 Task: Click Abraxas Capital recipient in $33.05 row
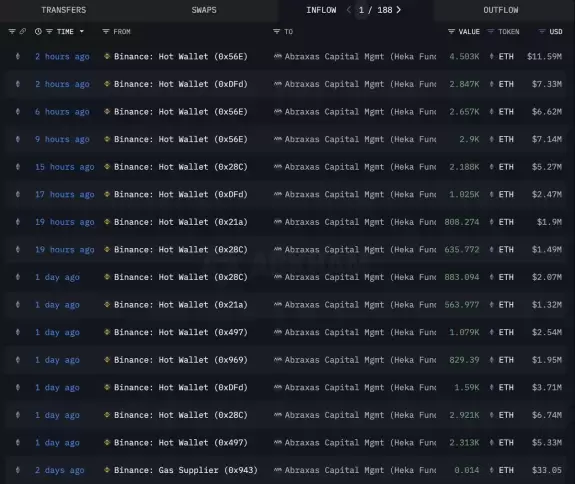(360, 470)
